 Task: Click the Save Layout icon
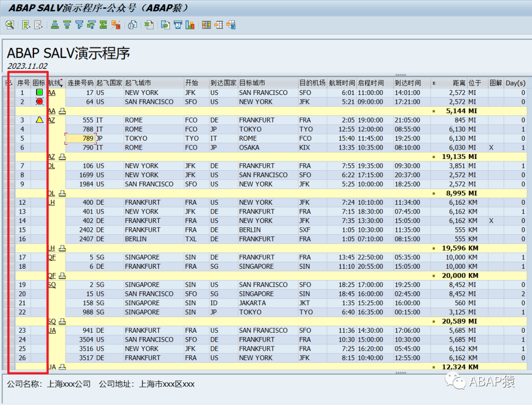tap(232, 25)
